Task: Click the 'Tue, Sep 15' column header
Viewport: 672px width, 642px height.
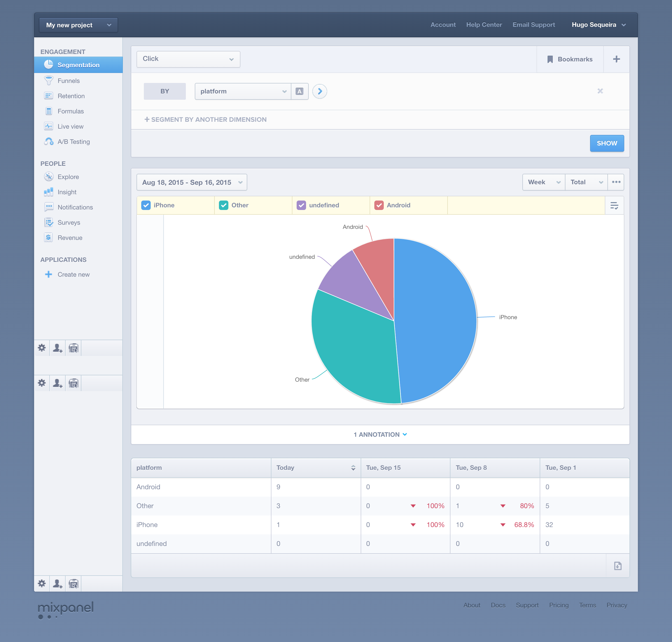Action: pos(405,468)
